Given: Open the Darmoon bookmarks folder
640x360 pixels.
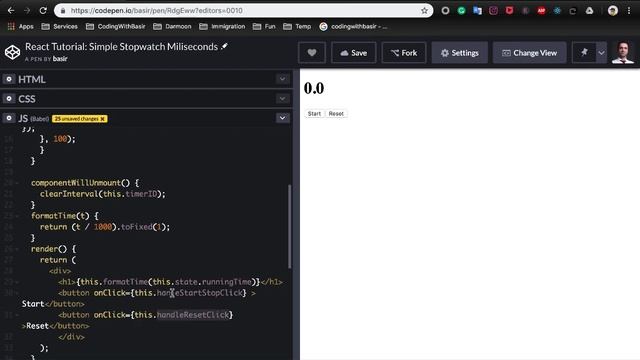Looking at the screenshot, I should click(x=172, y=27).
